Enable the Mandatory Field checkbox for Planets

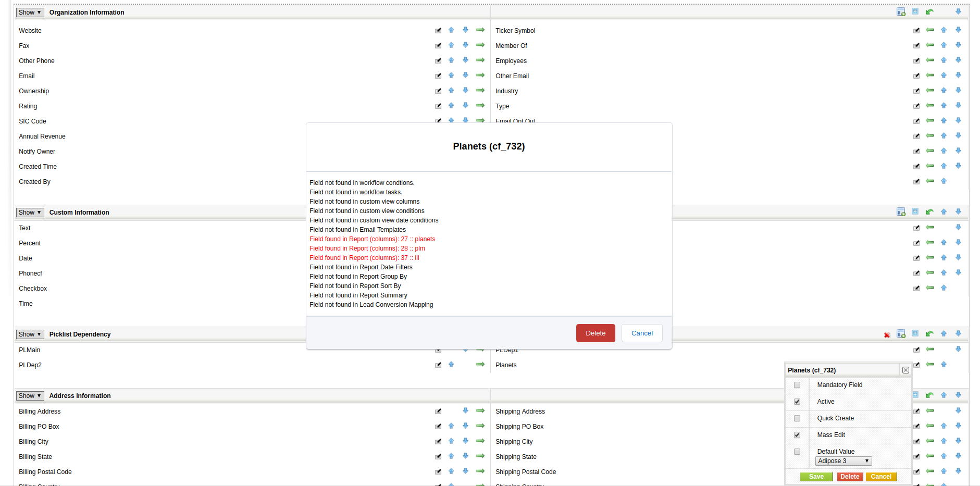(797, 385)
